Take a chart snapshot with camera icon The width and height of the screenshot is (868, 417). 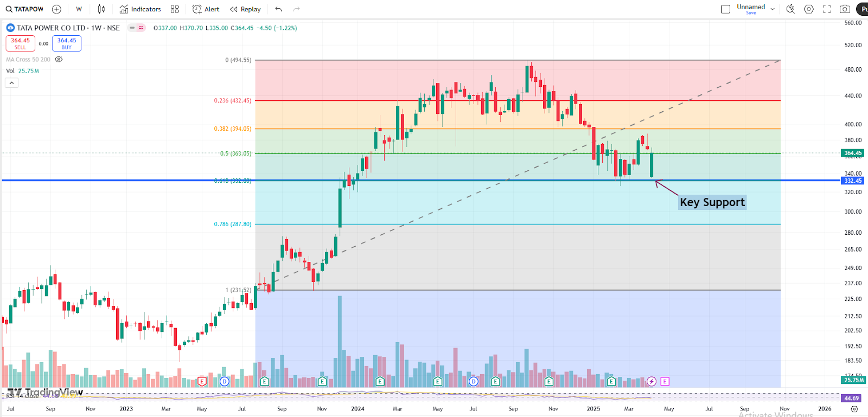[x=845, y=9]
